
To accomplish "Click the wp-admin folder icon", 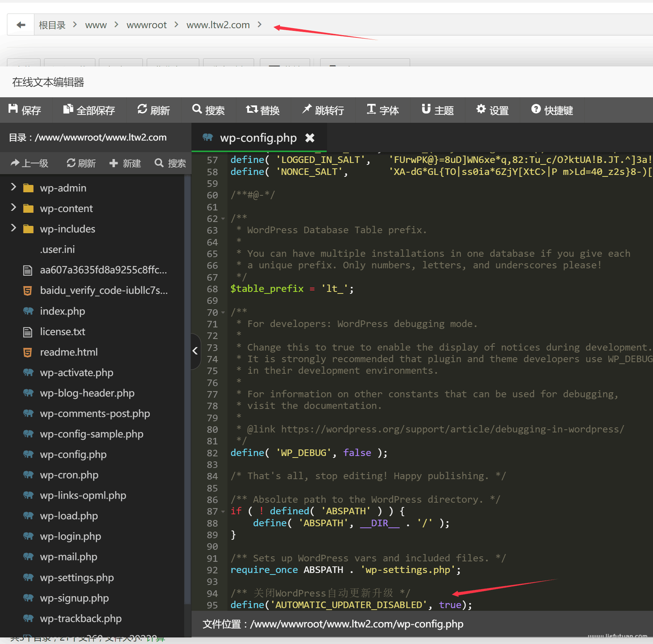I will tap(28, 188).
